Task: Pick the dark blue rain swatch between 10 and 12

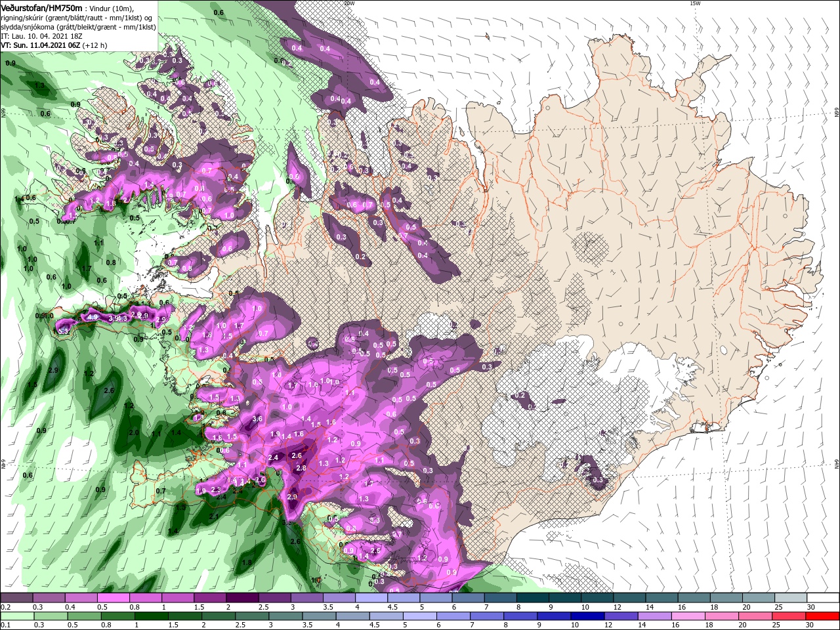Action: coord(588,616)
